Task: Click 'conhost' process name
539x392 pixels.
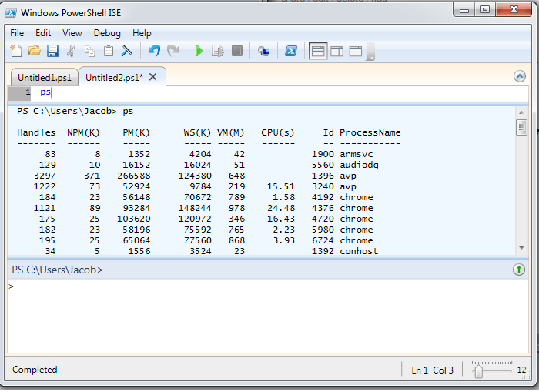Action: [359, 251]
